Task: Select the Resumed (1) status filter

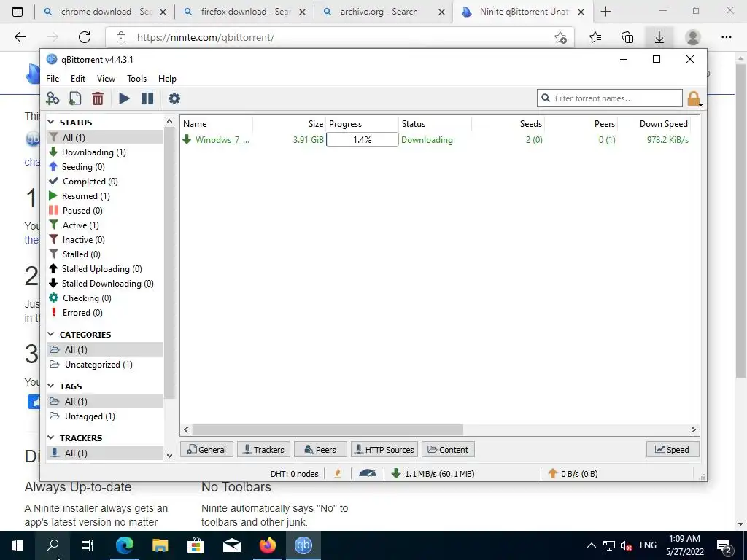Action: (x=86, y=196)
